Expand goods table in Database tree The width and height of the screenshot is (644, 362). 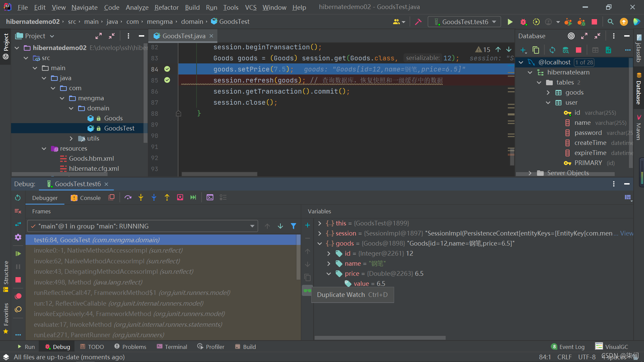click(x=548, y=93)
